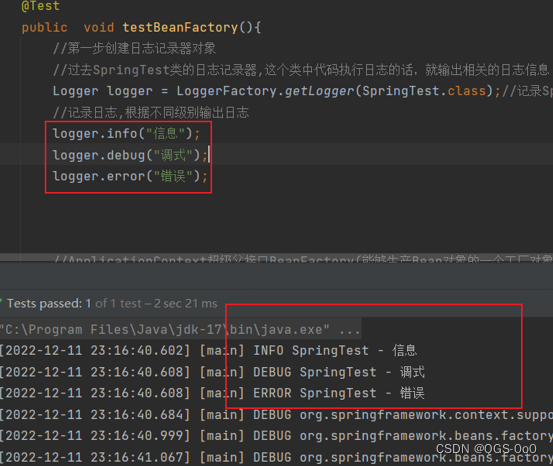Click SpringTest.class argument in getLogger
The height and width of the screenshot is (466, 553).
[424, 91]
